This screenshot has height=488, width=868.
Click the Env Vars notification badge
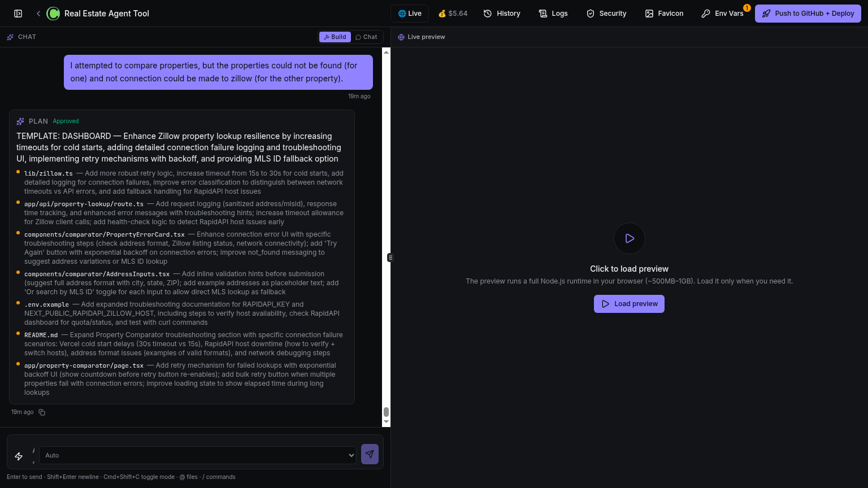point(747,8)
